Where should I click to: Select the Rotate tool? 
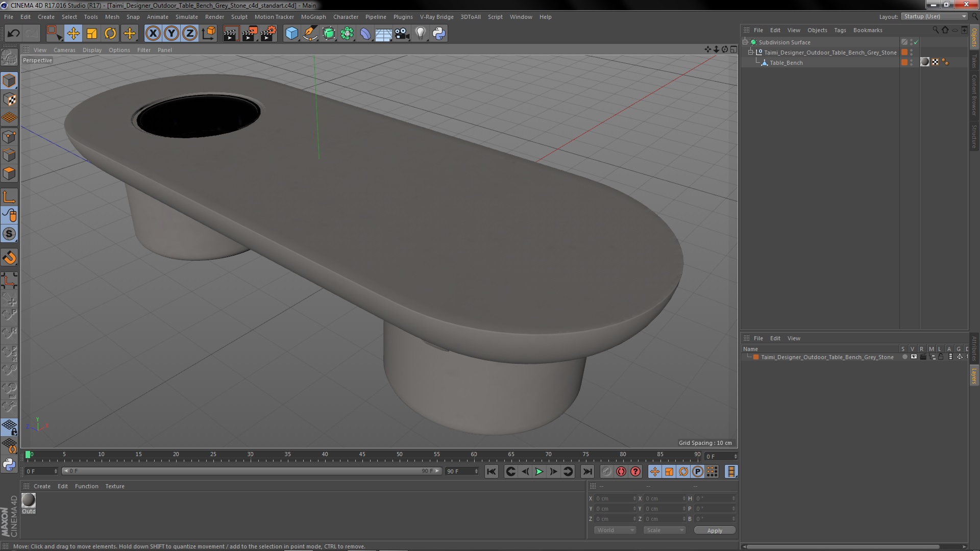tap(110, 34)
